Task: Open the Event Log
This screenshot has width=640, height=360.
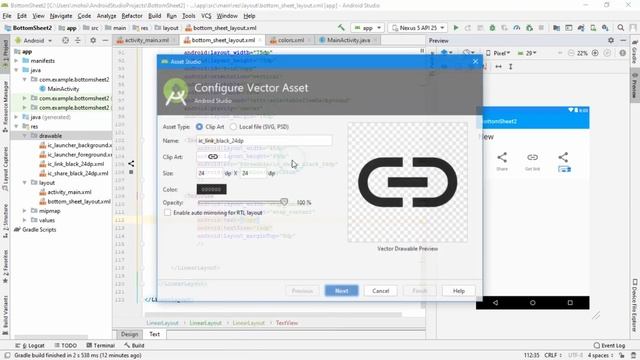Action: pyautogui.click(x=609, y=345)
